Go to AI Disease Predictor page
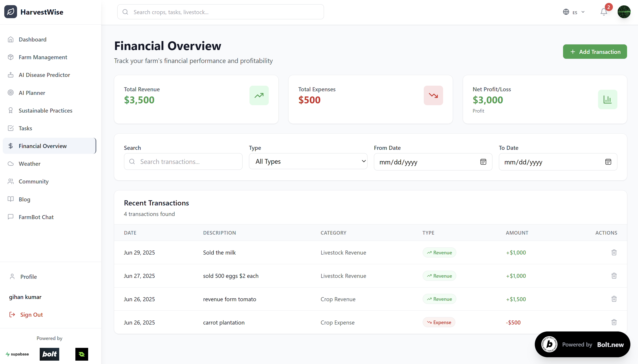 (44, 75)
